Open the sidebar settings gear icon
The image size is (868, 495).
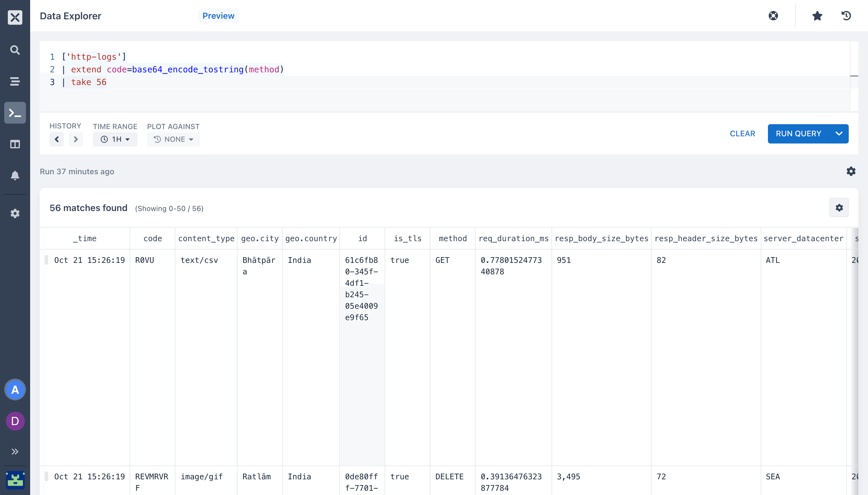pos(15,213)
